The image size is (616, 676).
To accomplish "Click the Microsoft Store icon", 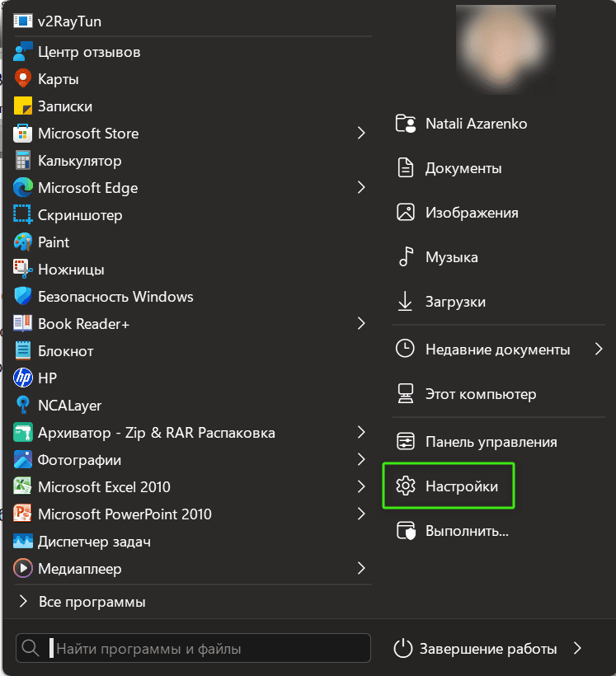I will (23, 134).
